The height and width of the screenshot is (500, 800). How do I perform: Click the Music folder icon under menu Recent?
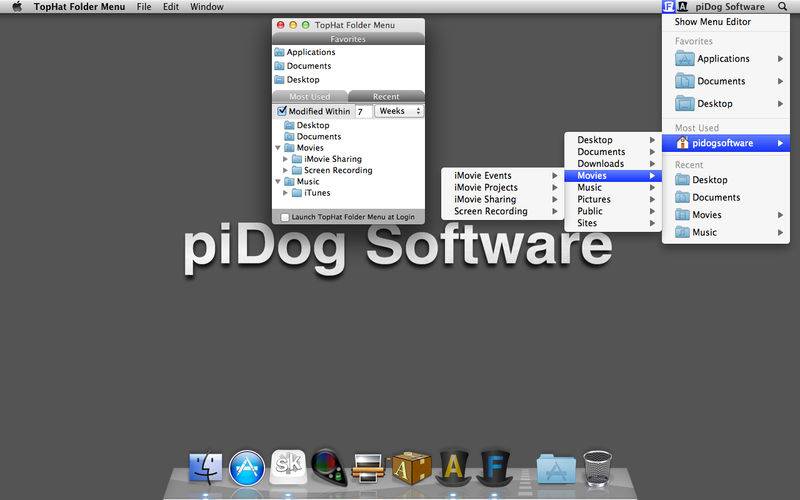(x=682, y=232)
